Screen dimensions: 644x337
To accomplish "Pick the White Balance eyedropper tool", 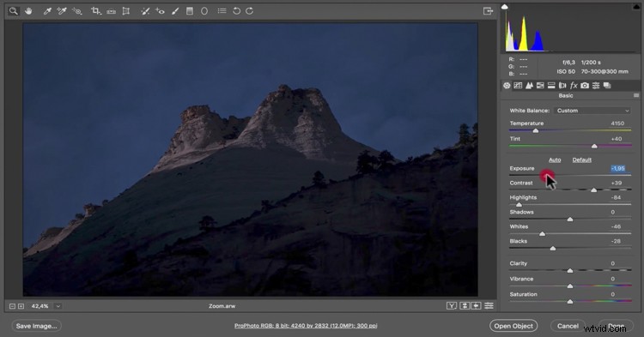I will 47,11.
